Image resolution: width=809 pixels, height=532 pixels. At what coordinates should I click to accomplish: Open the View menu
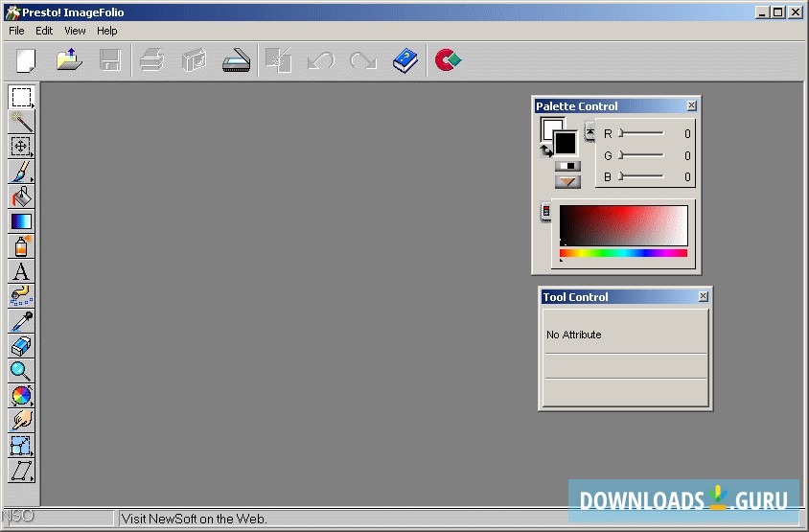coord(75,31)
